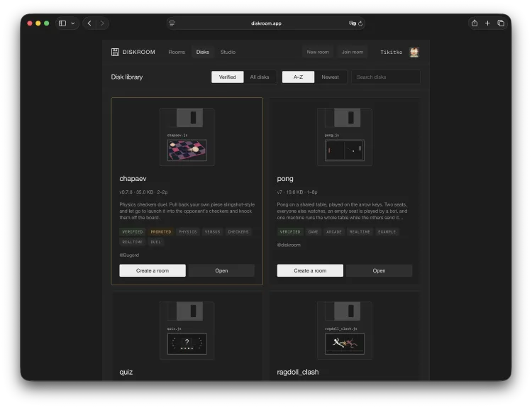Viewport: 532px width, 408px height.
Task: Open the Rooms tab
Action: coord(177,52)
